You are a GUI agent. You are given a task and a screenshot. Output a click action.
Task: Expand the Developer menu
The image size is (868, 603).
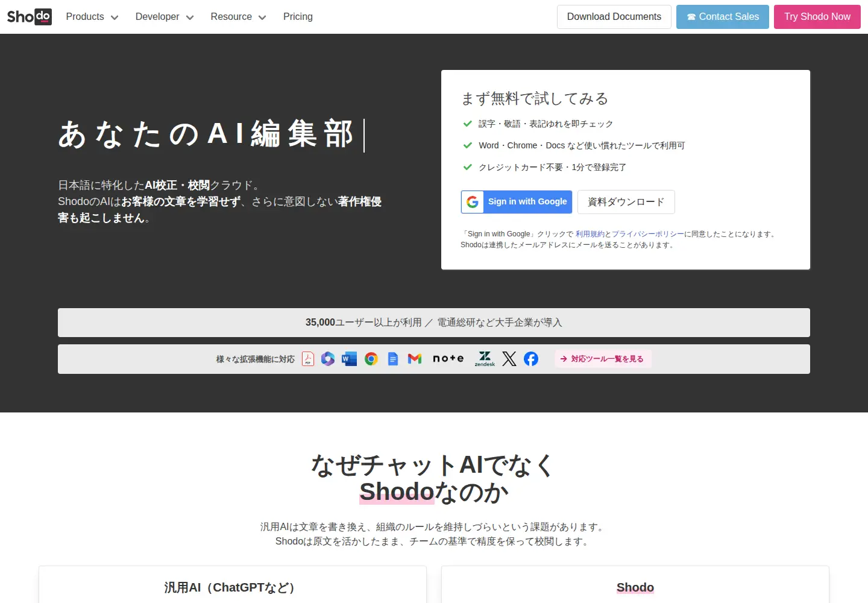click(x=165, y=17)
